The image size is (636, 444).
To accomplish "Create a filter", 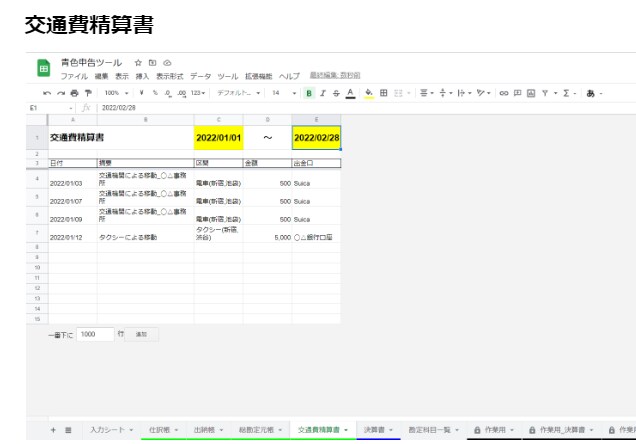I will [545, 93].
